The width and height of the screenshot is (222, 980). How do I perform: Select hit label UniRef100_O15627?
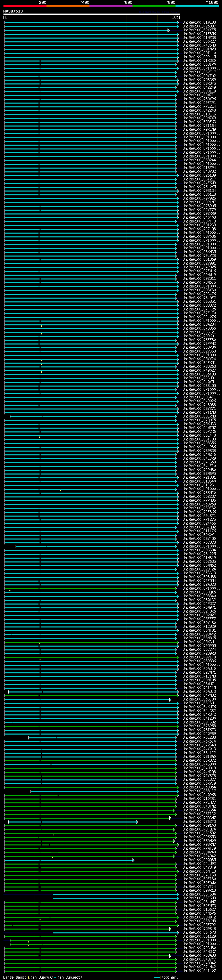click(x=199, y=909)
